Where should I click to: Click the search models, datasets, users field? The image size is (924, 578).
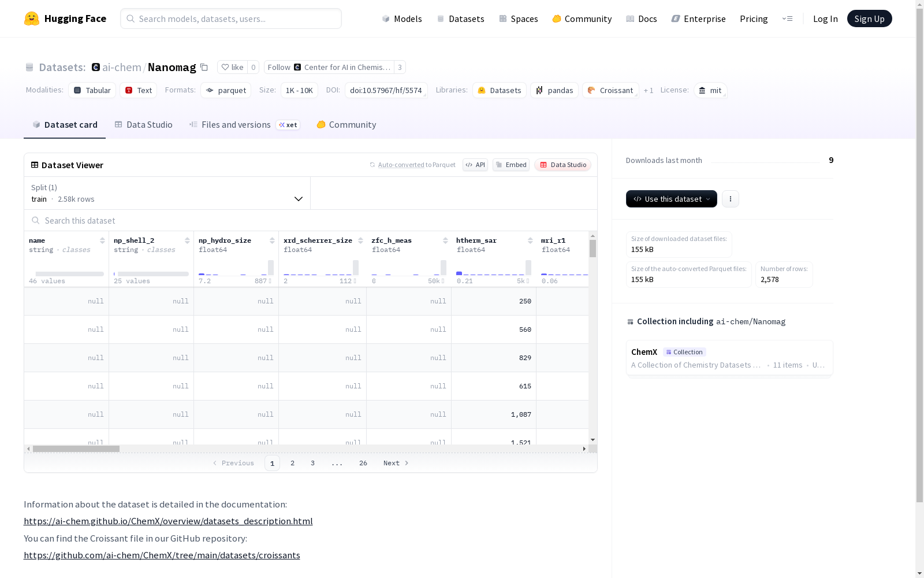[231, 18]
